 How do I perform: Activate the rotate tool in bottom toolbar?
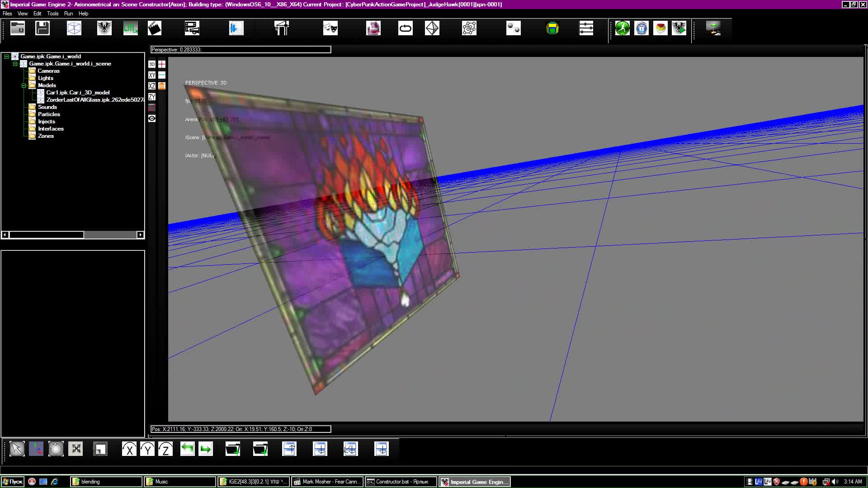click(x=56, y=449)
